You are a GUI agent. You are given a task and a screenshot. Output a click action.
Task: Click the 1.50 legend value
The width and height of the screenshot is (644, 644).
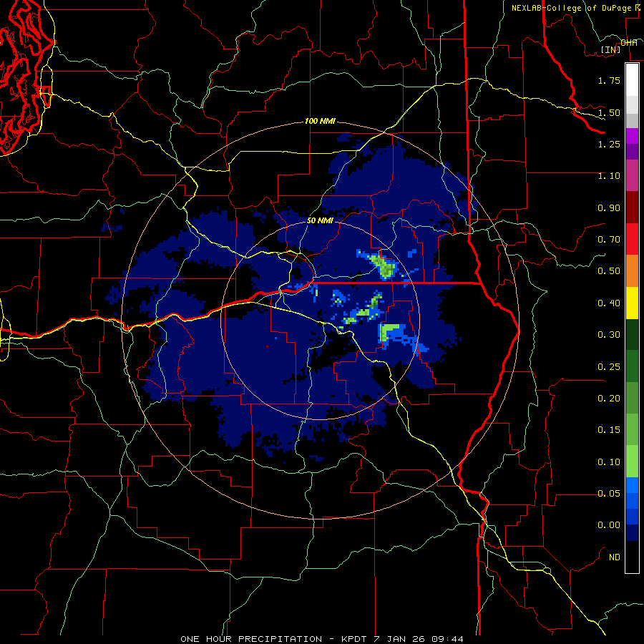(x=609, y=112)
